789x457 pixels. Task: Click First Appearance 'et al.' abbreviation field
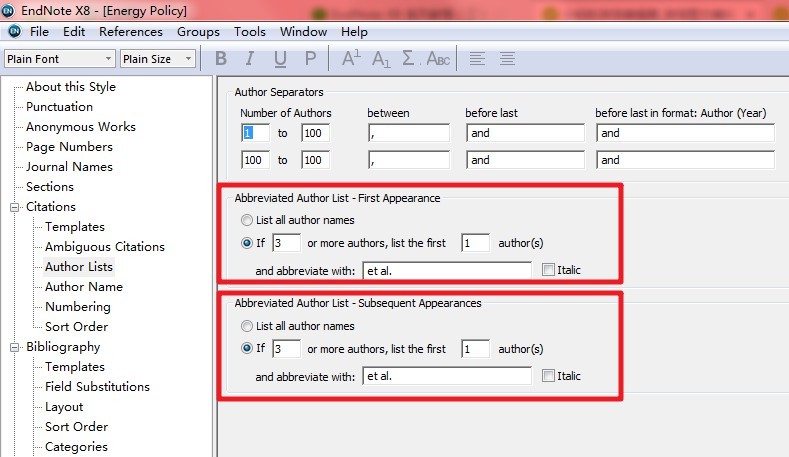[x=447, y=270]
